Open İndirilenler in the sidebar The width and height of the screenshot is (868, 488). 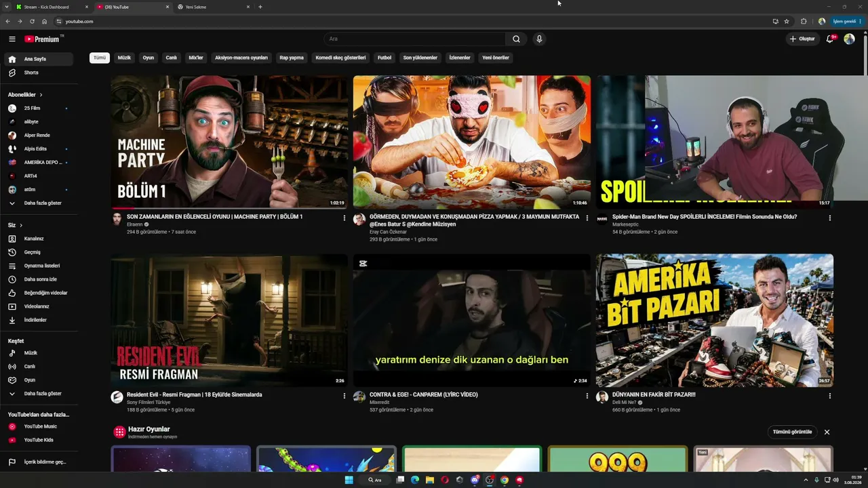point(38,320)
